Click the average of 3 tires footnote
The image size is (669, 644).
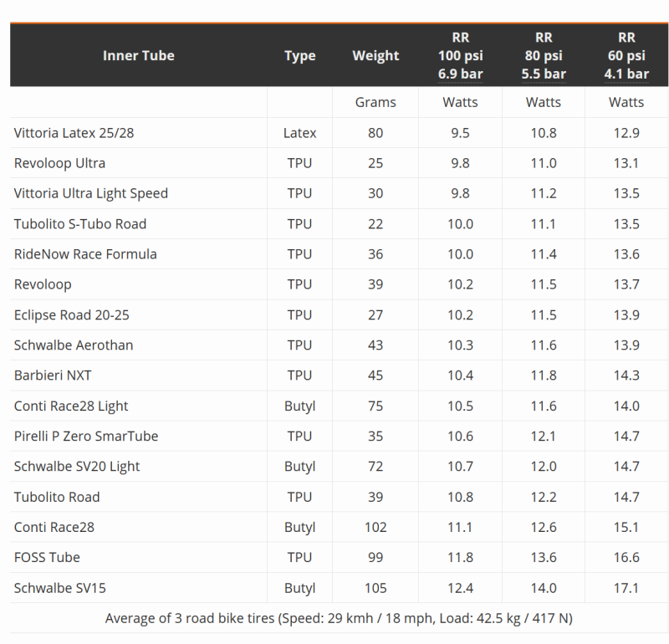point(339,619)
